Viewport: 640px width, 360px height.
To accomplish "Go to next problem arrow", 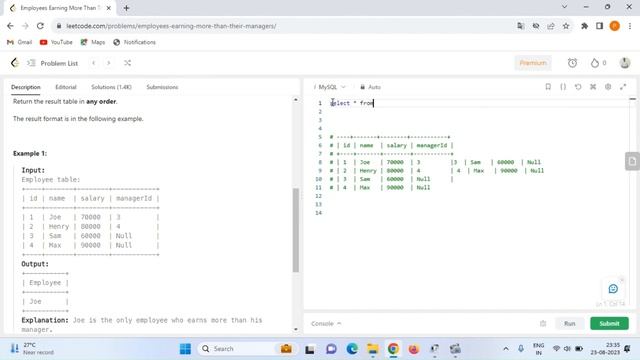I will pyautogui.click(x=109, y=63).
